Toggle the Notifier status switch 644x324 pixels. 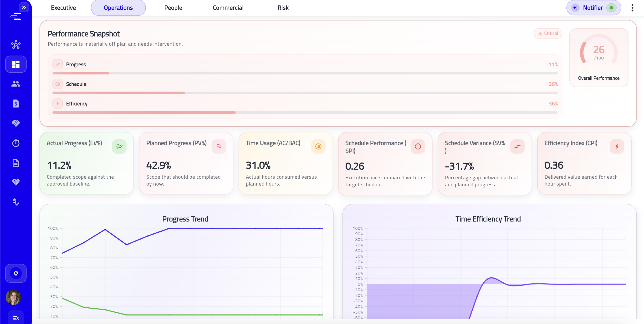pyautogui.click(x=611, y=8)
